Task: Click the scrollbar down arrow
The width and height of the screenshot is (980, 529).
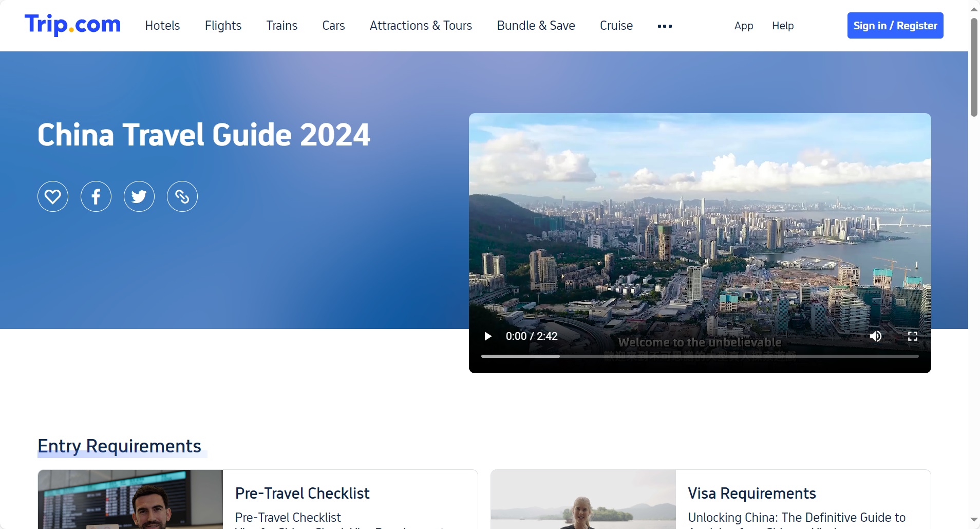Action: click(974, 520)
